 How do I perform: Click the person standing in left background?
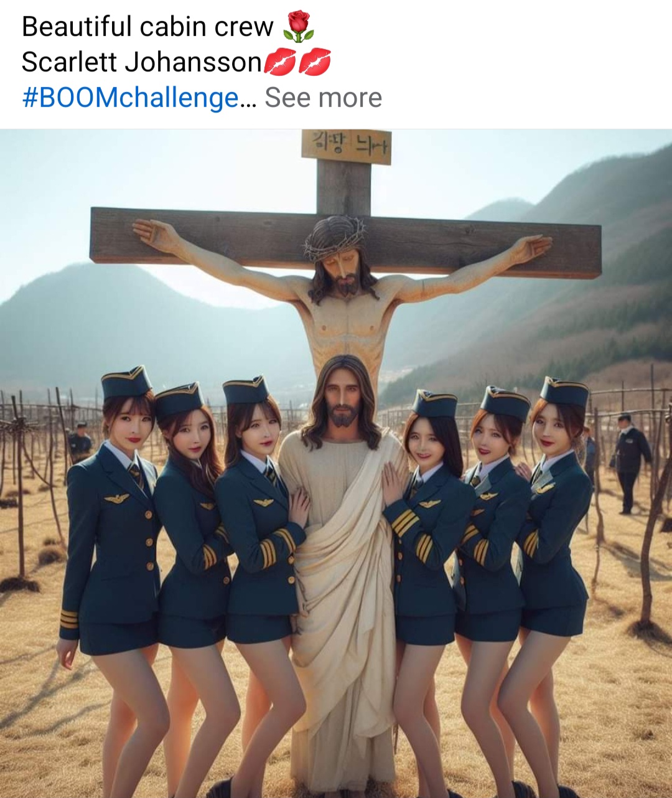(x=80, y=443)
